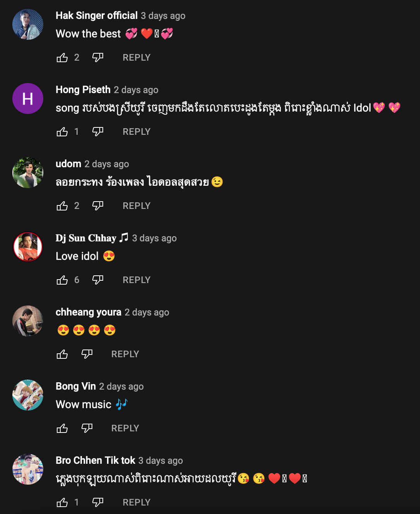Dislike Hong Piseth's comment
This screenshot has width=420, height=514.
pos(98,132)
